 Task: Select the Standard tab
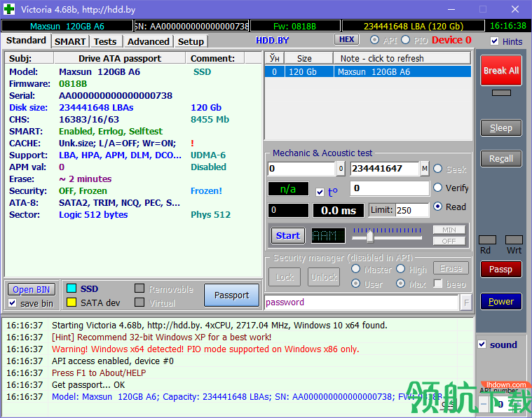click(26, 41)
